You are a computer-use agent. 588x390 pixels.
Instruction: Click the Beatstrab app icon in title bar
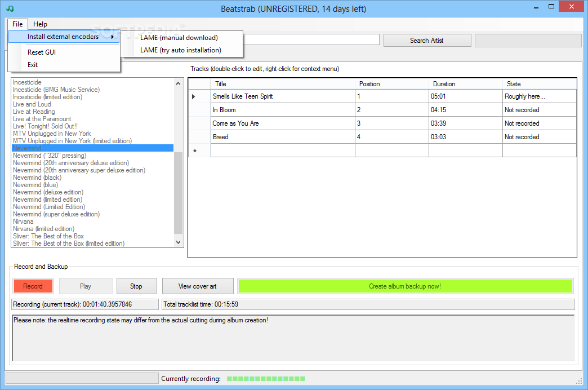pos(10,8)
